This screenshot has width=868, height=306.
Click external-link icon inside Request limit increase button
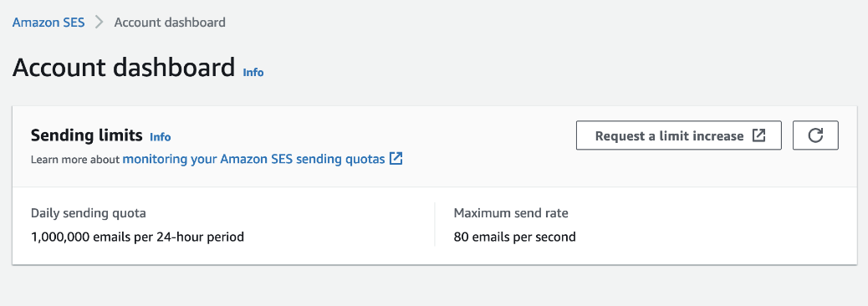point(758,135)
